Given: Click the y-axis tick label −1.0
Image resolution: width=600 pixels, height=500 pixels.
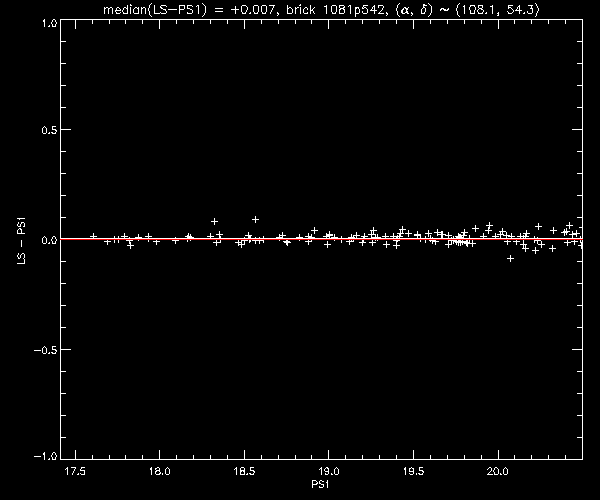Looking at the screenshot, I should click(x=46, y=456).
